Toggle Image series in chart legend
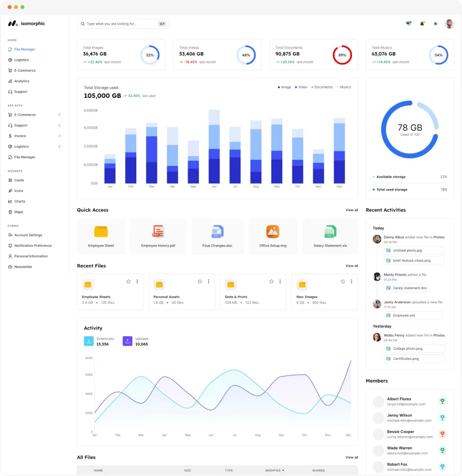 (284, 87)
